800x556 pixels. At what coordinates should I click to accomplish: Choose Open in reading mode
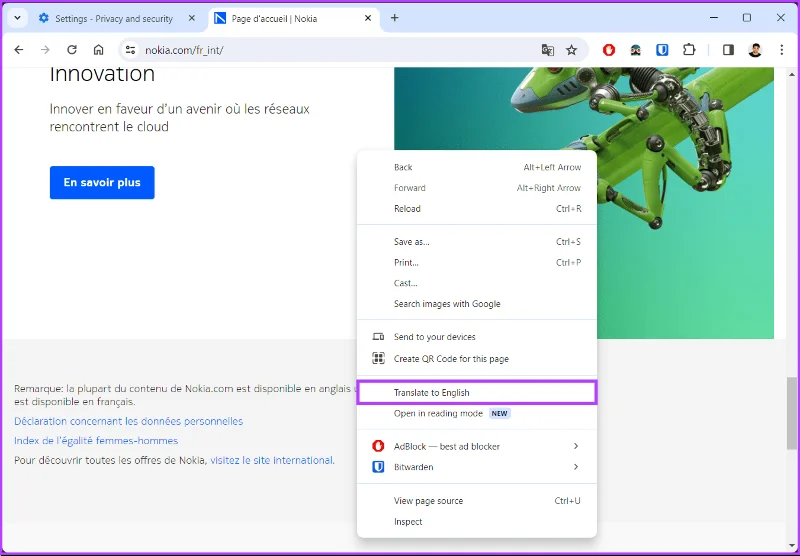(477, 414)
